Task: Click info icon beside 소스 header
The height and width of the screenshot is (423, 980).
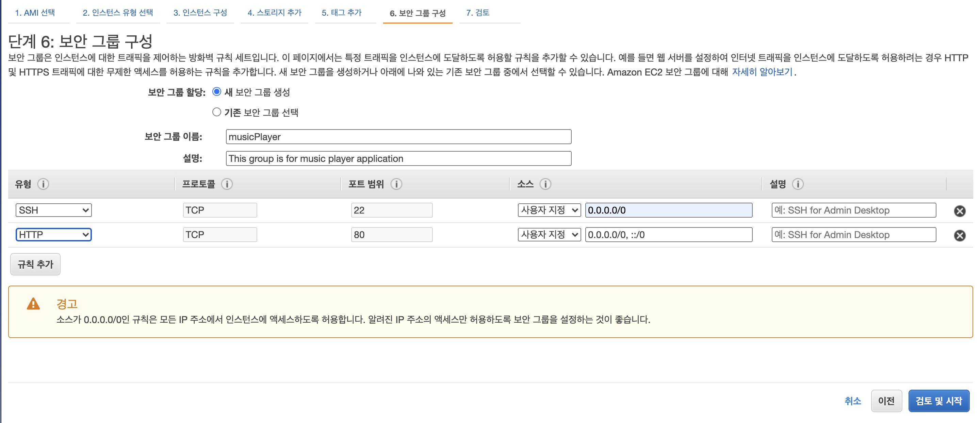Action: click(x=545, y=184)
